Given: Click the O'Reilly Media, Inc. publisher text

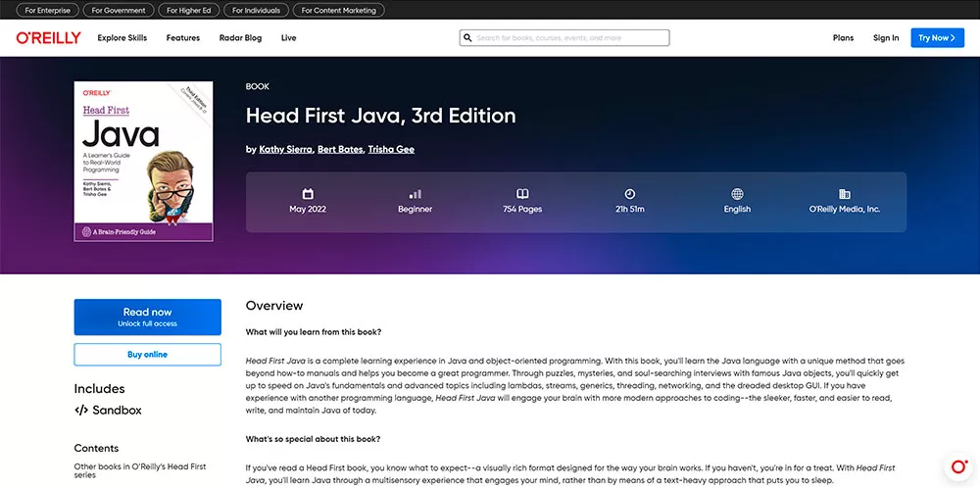Looking at the screenshot, I should [x=845, y=210].
